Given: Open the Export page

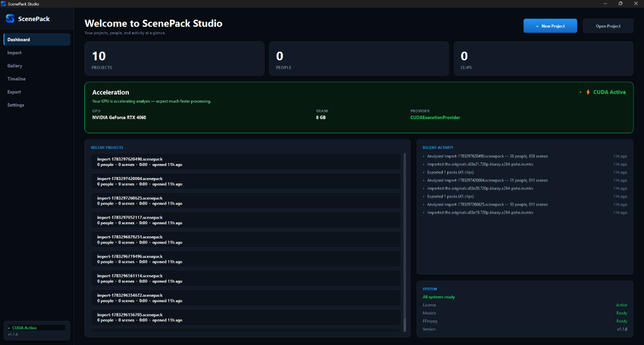Looking at the screenshot, I should pyautogui.click(x=37, y=92).
